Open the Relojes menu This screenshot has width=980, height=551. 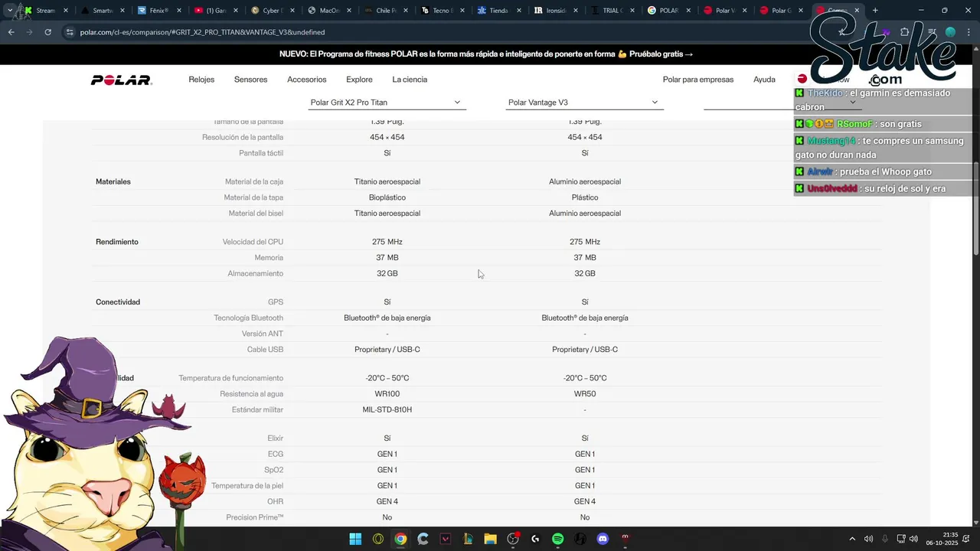[x=201, y=80]
